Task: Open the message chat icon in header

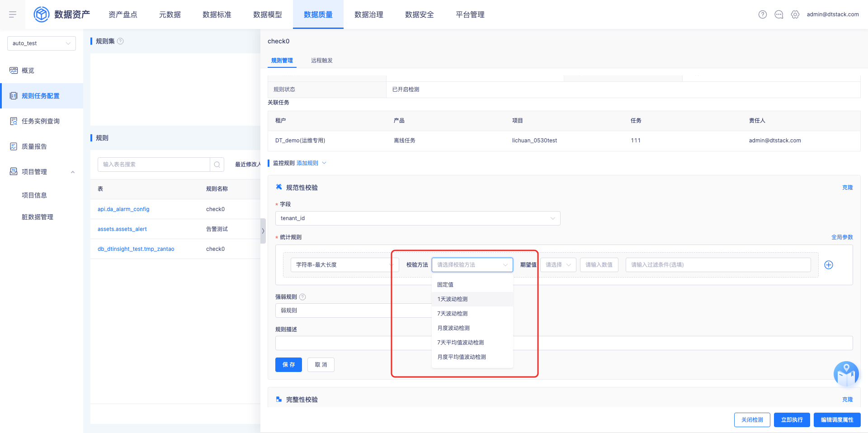Action: coord(779,14)
